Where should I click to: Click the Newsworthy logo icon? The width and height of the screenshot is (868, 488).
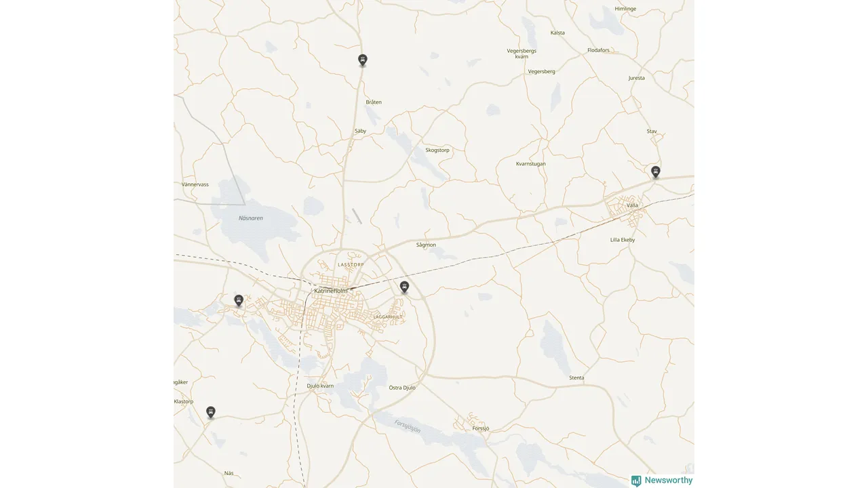pos(636,481)
